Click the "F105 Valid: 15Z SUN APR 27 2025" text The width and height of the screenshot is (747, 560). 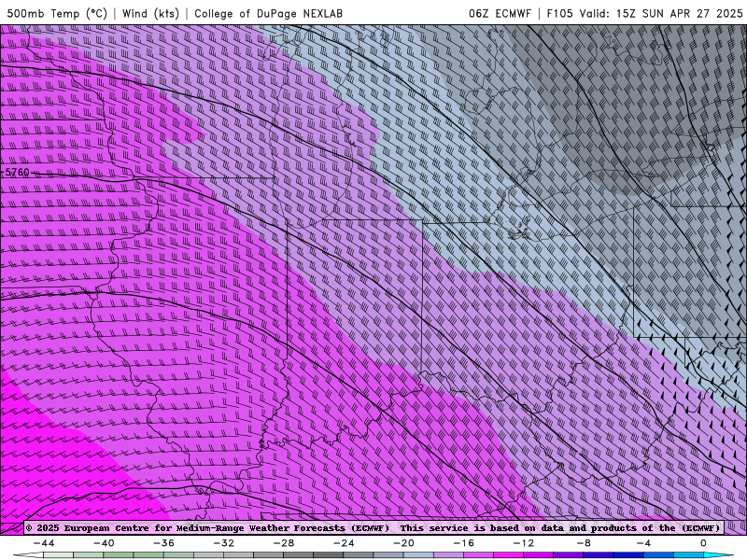click(644, 14)
